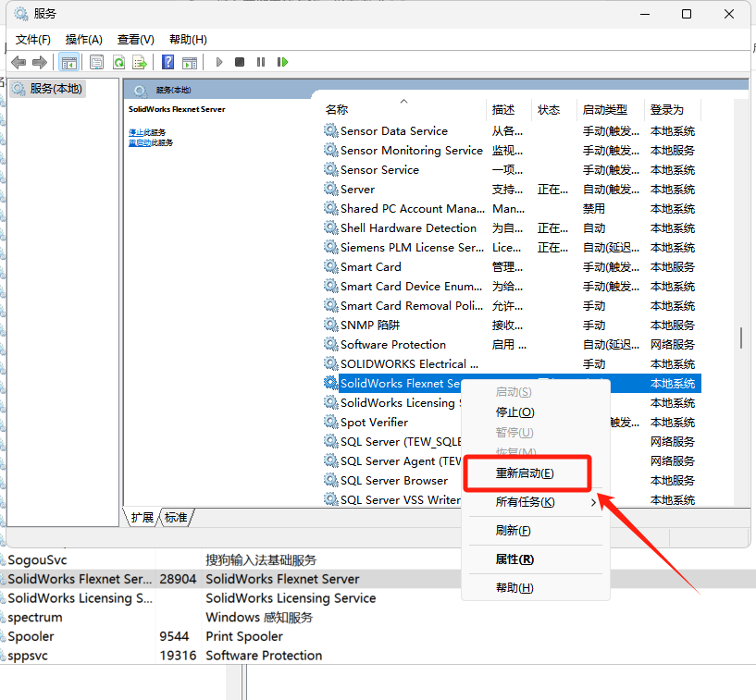Click the Export list toolbar icon
The image size is (756, 700).
click(x=140, y=62)
